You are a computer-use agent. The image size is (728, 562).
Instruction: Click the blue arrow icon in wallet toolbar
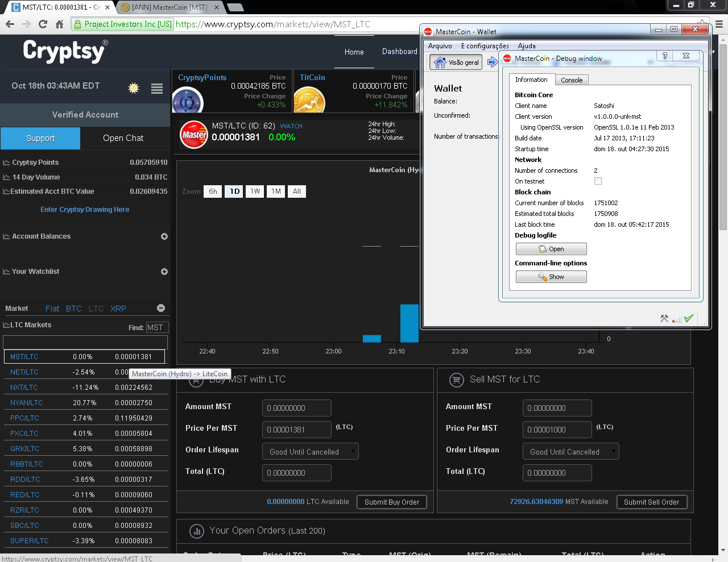pyautogui.click(x=492, y=62)
